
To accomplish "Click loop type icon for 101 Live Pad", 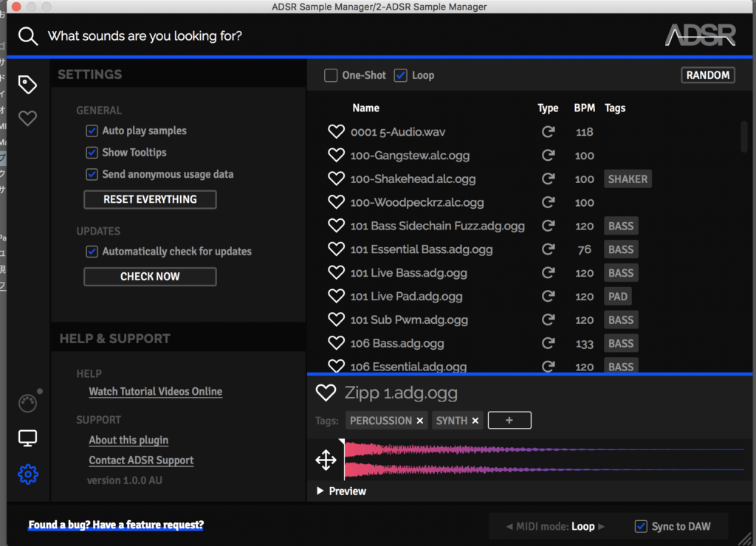I will point(548,297).
